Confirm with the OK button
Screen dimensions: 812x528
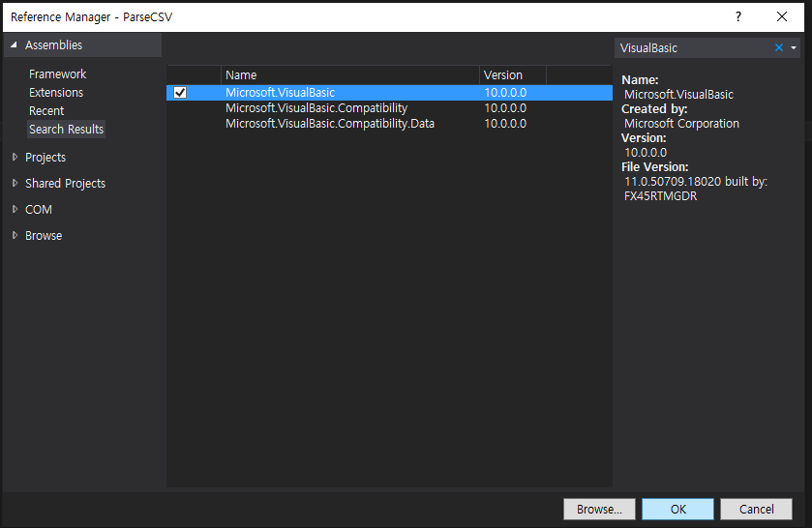tap(677, 510)
